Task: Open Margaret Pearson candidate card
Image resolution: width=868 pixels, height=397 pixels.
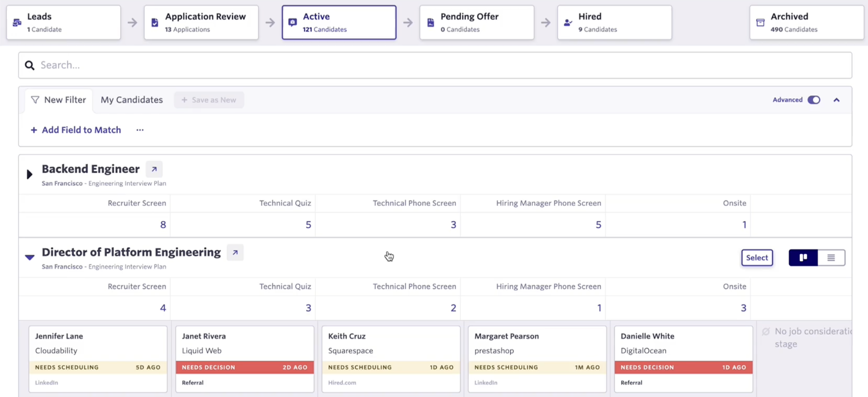Action: point(537,359)
